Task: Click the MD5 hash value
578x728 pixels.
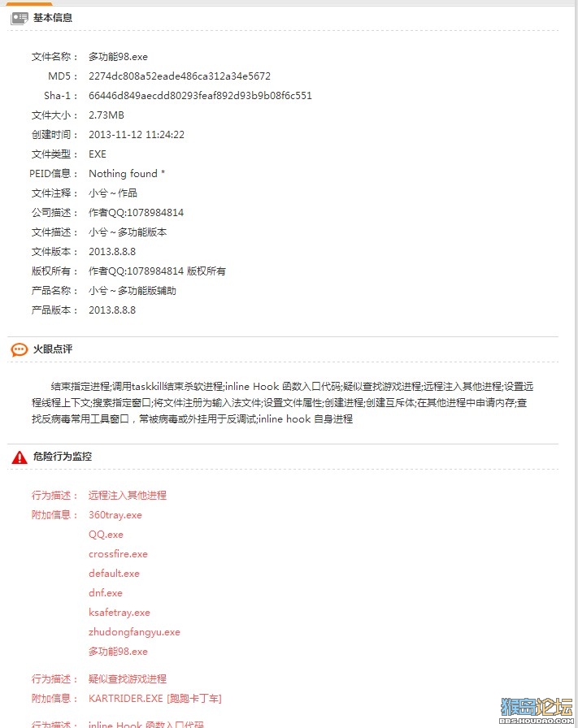Action: (x=180, y=76)
